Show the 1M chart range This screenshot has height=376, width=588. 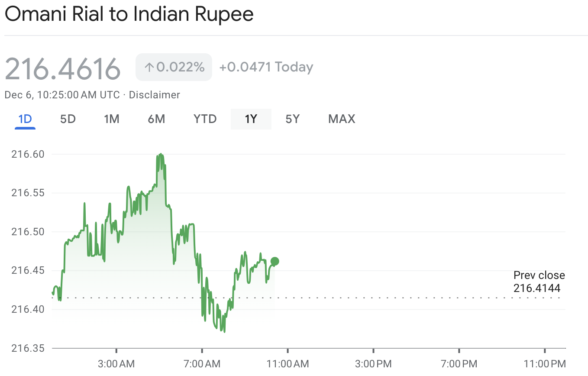tap(112, 119)
